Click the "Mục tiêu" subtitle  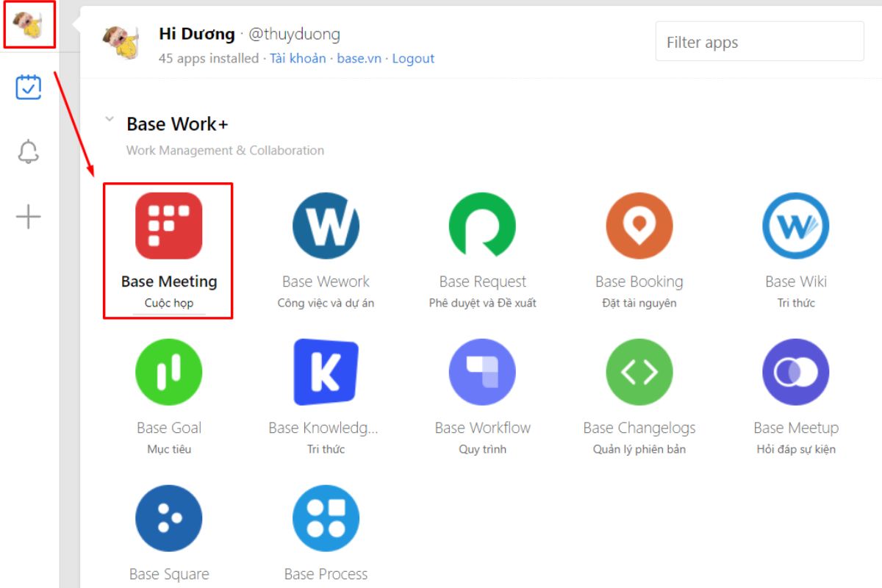169,449
